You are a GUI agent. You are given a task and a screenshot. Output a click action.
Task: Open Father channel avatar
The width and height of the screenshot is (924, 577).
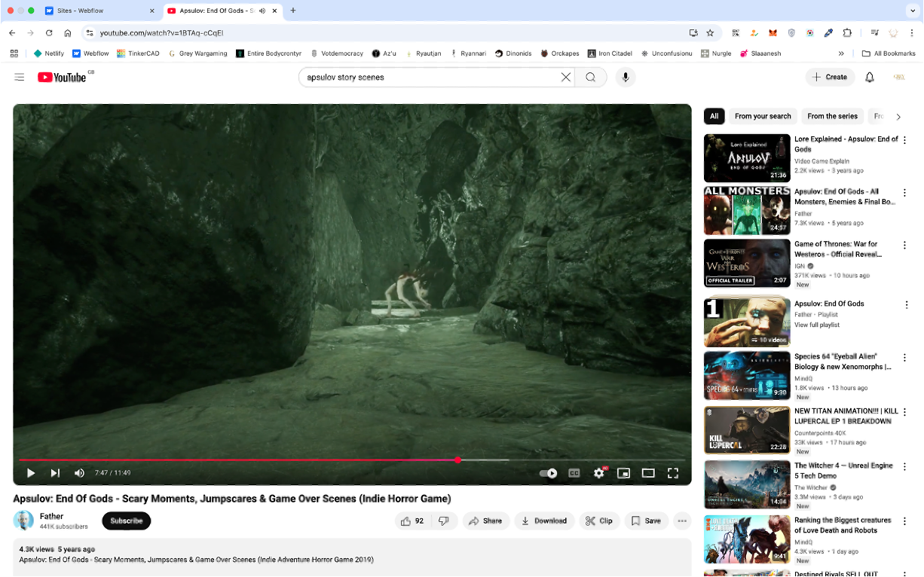tap(23, 521)
